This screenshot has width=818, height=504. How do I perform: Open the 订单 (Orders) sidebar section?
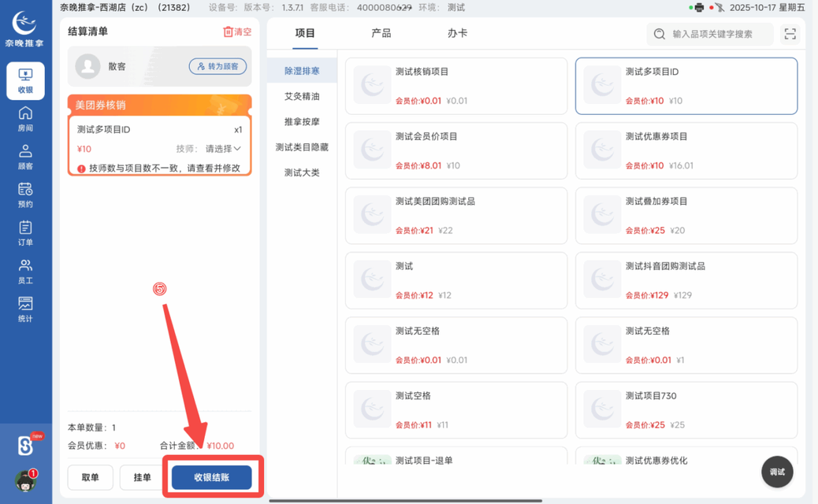click(24, 232)
